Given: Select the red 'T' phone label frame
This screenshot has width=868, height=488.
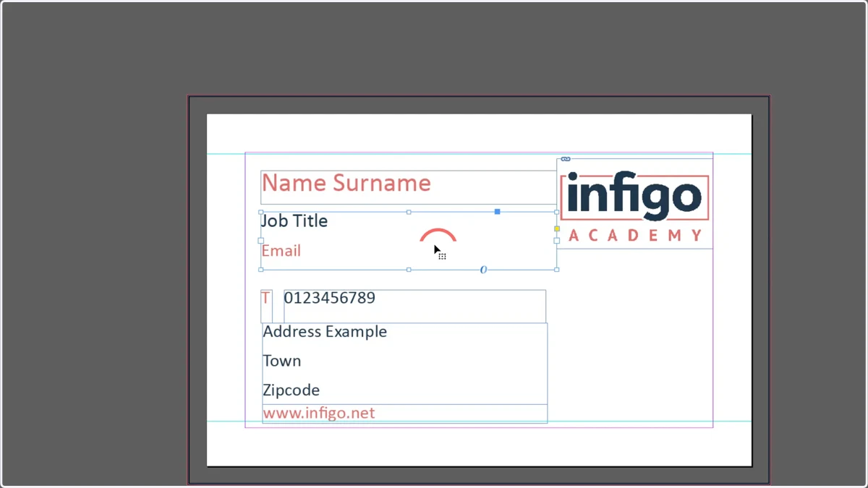Looking at the screenshot, I should tap(266, 306).
